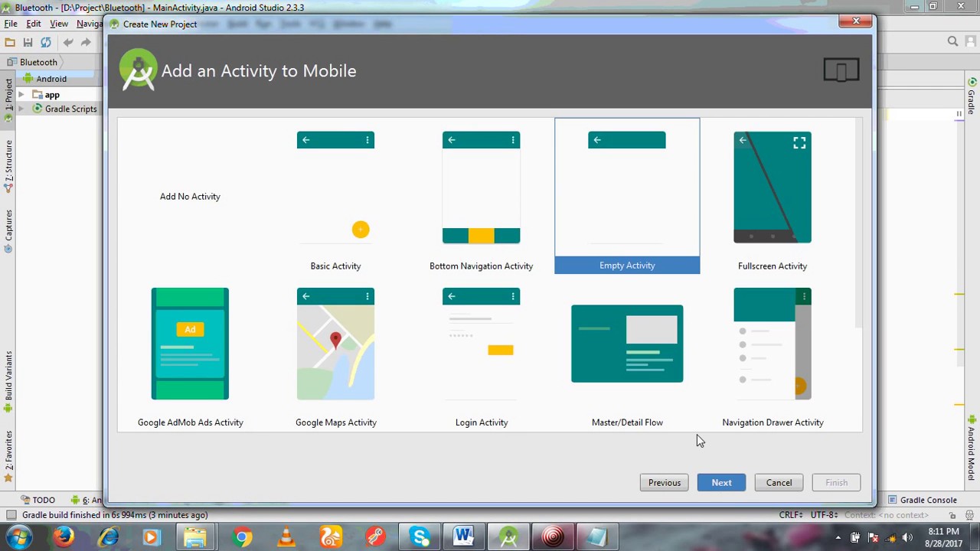Open Windows Media Player from taskbar
Image resolution: width=980 pixels, height=551 pixels.
(151, 537)
